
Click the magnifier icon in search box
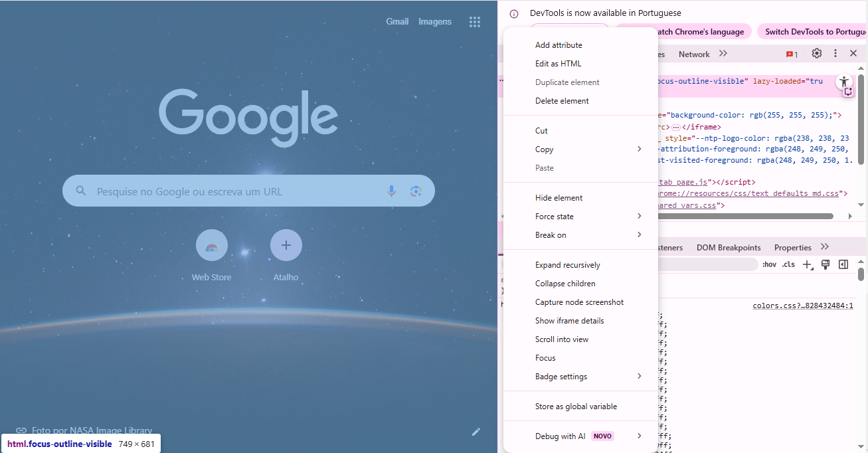click(x=81, y=191)
